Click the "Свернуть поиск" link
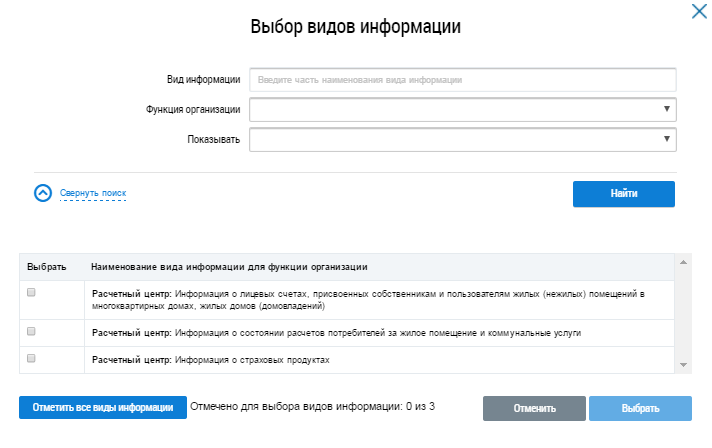712x448 pixels. 93,193
